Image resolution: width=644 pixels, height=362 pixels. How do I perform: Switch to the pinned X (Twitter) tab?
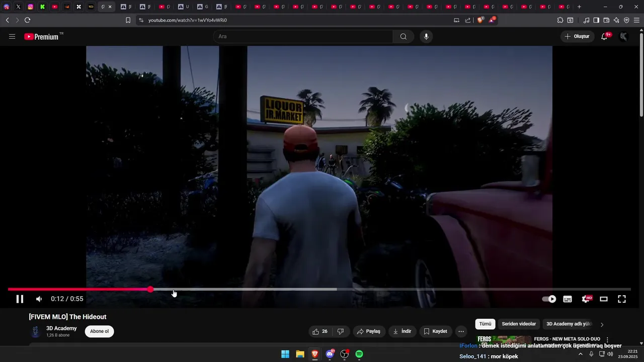click(18, 7)
